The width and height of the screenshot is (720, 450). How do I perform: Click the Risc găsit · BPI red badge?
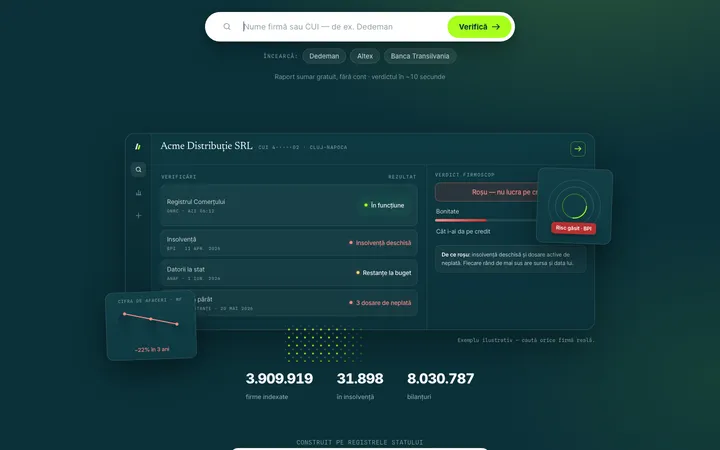pyautogui.click(x=574, y=228)
